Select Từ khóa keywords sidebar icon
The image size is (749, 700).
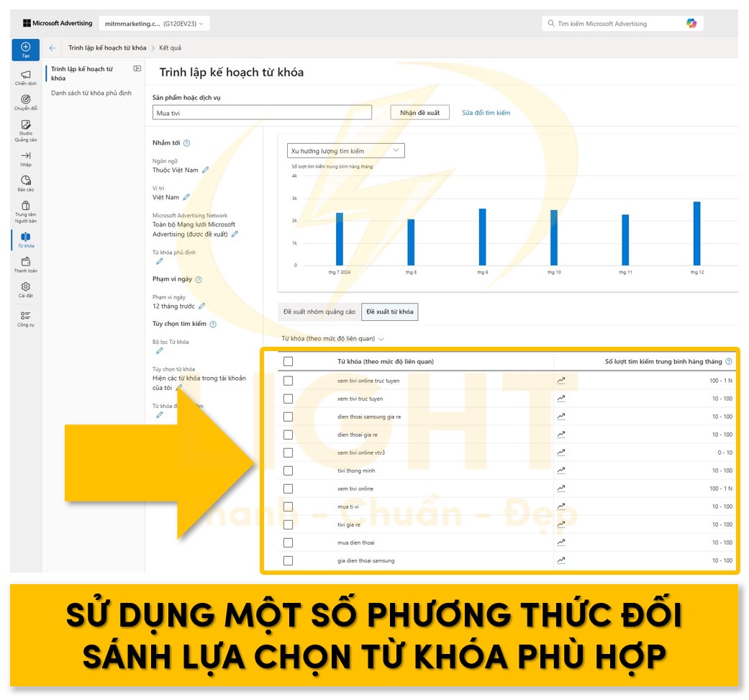25,240
